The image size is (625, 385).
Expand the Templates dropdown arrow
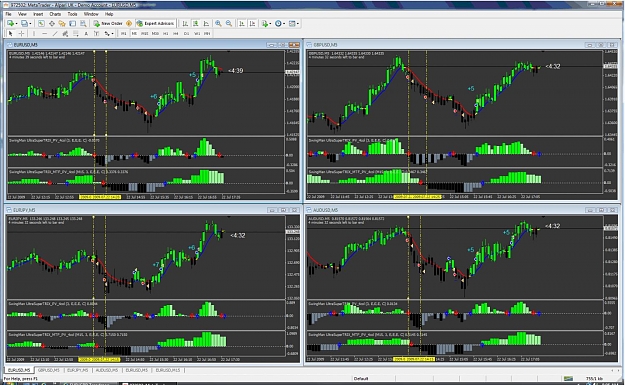click(x=298, y=24)
